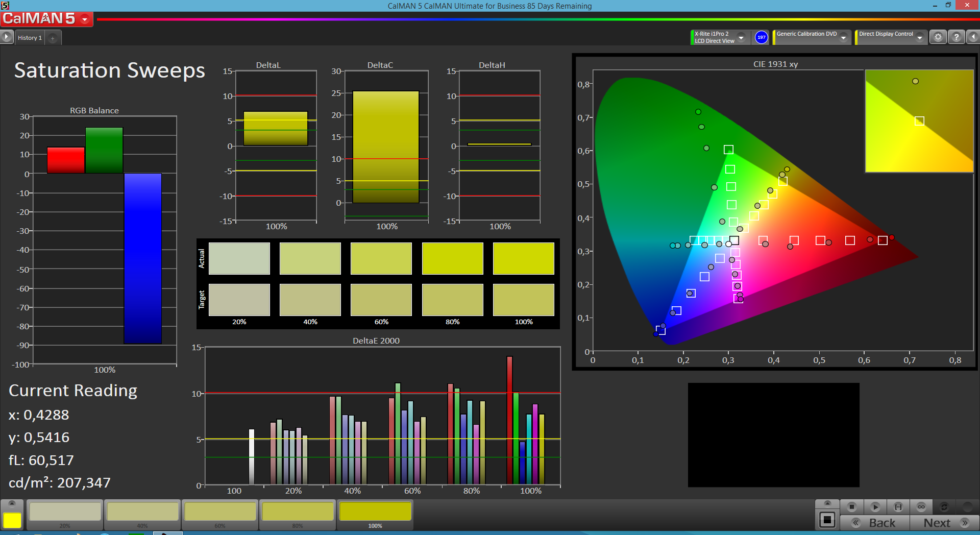
Task: Collapse side panel with left arrow icon
Action: coord(973,37)
